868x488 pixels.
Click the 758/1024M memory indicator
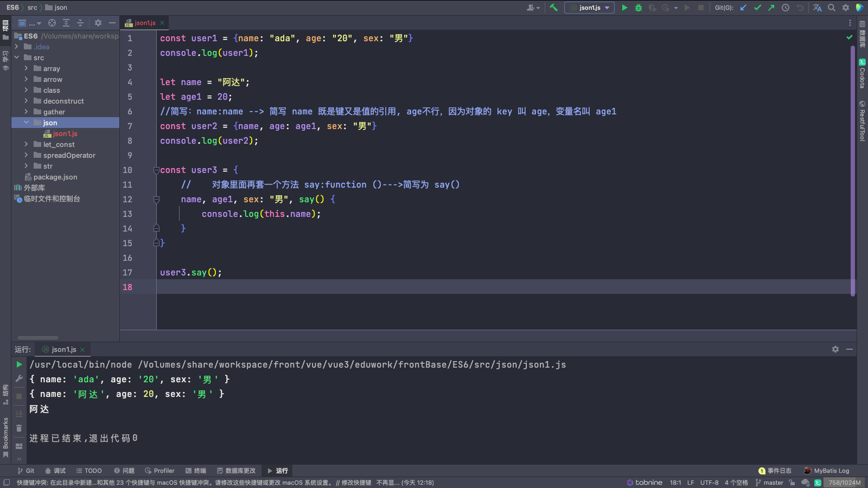tap(844, 482)
